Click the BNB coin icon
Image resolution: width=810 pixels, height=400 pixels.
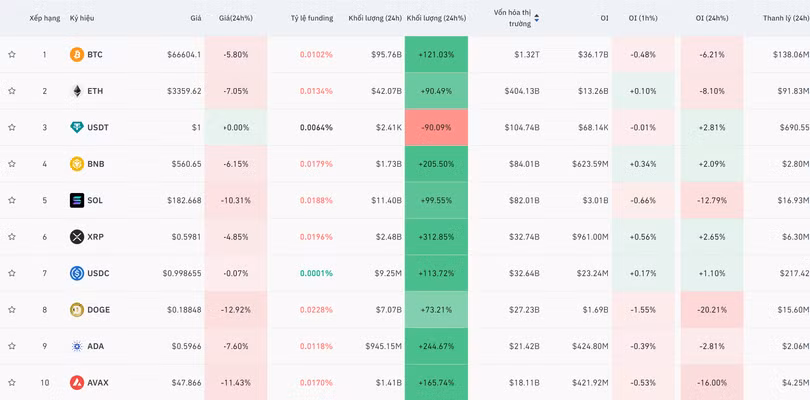77,164
